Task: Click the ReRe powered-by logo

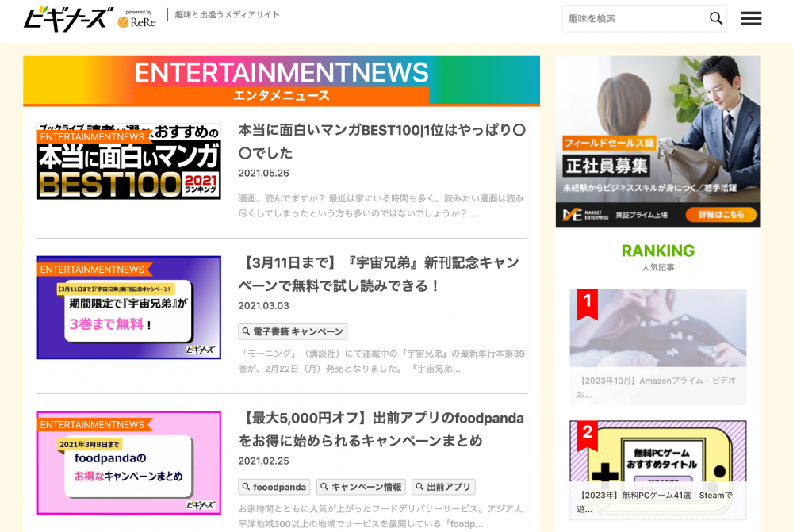Action: pyautogui.click(x=136, y=20)
